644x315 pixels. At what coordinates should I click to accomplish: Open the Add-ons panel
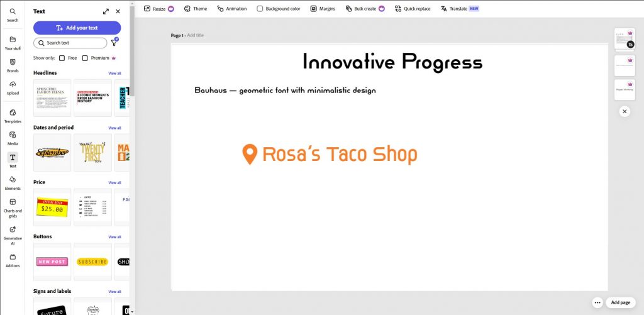[13, 260]
